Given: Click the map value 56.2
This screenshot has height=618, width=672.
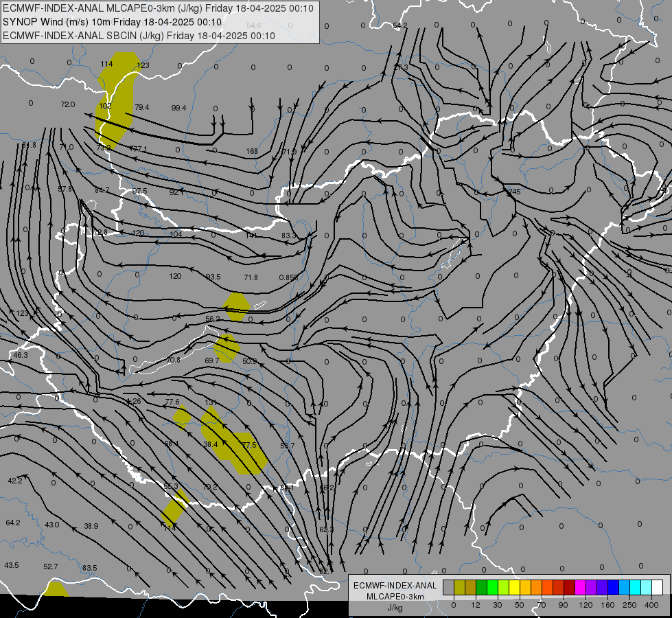Looking at the screenshot, I should (213, 319).
